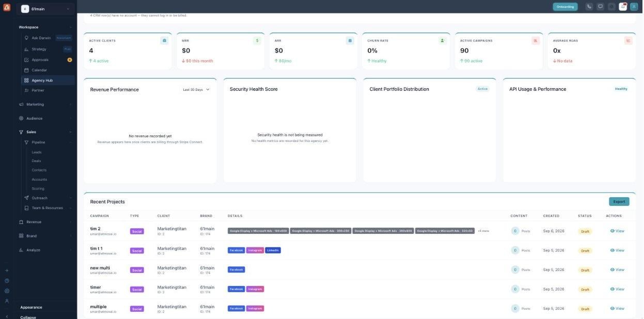Click the person icon in sidebar rail
Screen dimensions: 644x319
coord(7,300)
